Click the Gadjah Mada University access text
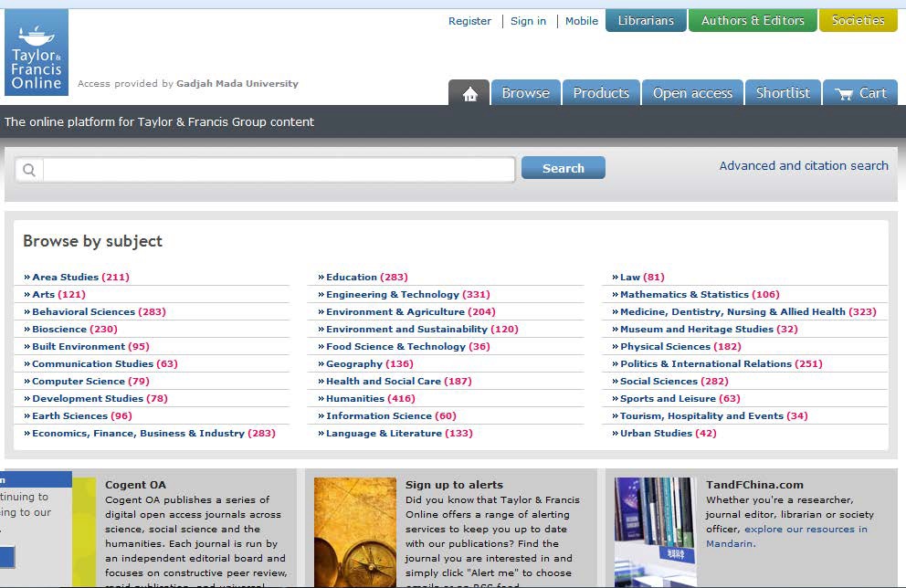Viewport: 906px width, 588px height. tap(237, 84)
